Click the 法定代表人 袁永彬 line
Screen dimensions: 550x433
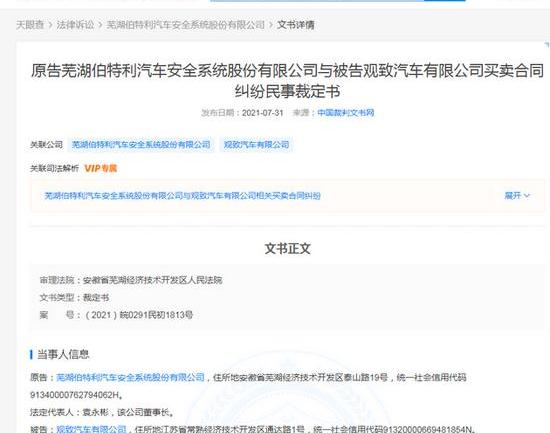102,412
